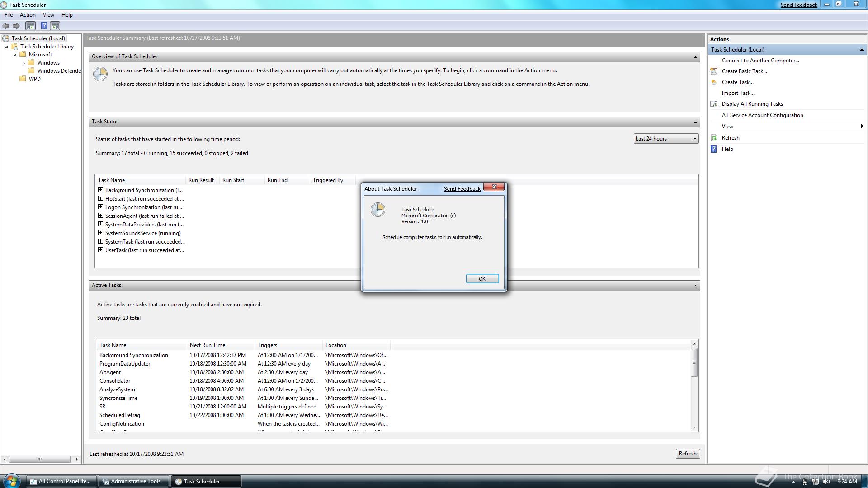The width and height of the screenshot is (868, 488).
Task: Click the Windows Start orb
Action: coord(11,481)
